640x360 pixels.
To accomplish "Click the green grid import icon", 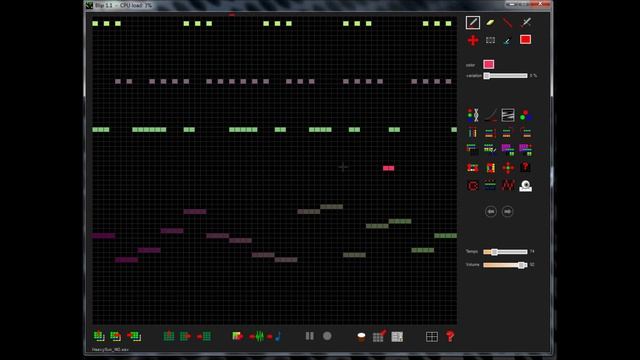I will pos(169,336).
